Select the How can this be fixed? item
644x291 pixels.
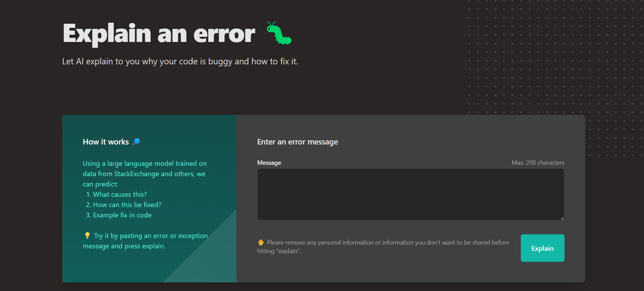click(x=127, y=205)
